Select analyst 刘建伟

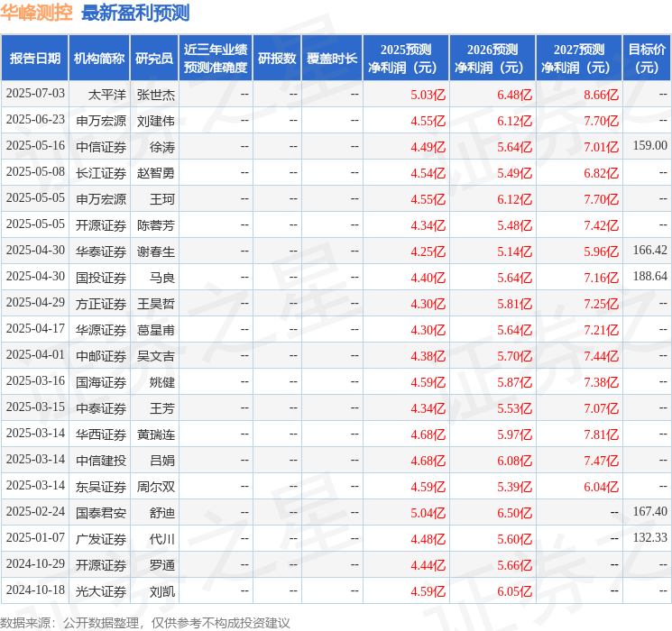156,121
